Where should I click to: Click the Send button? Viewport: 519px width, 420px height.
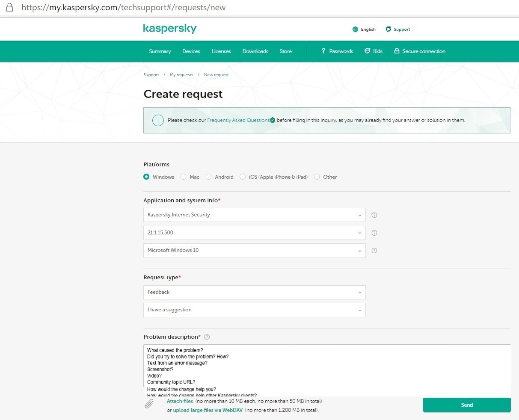point(467,405)
